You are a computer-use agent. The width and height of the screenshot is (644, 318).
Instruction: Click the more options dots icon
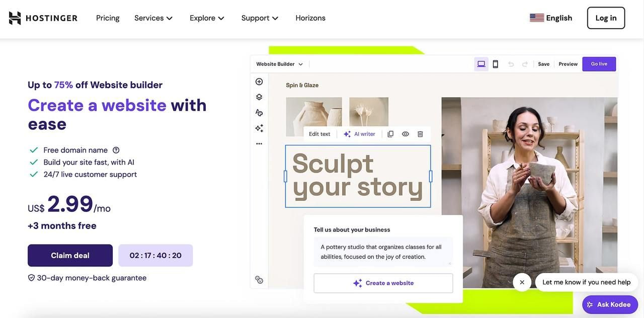click(259, 143)
